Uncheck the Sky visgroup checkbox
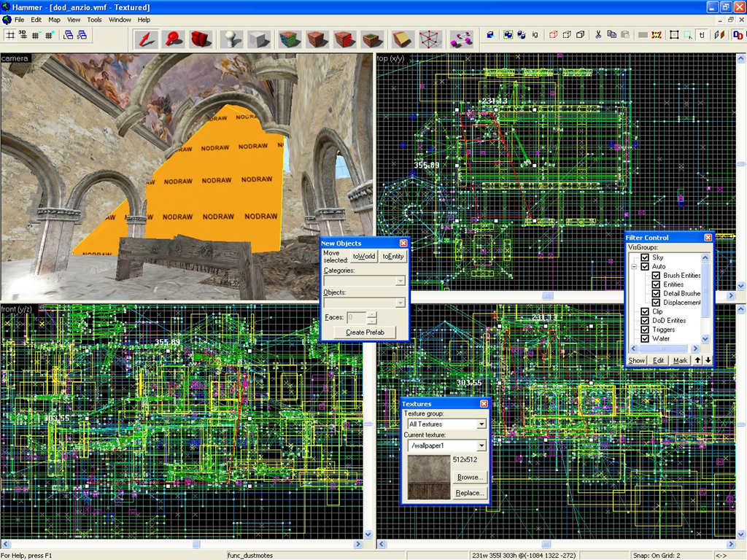This screenshot has width=747, height=560. pos(645,257)
